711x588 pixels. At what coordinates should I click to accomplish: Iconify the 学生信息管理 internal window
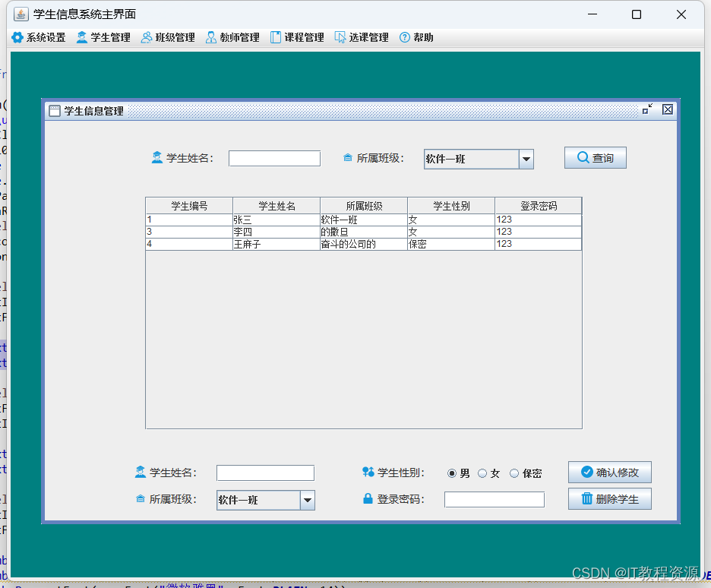click(647, 109)
